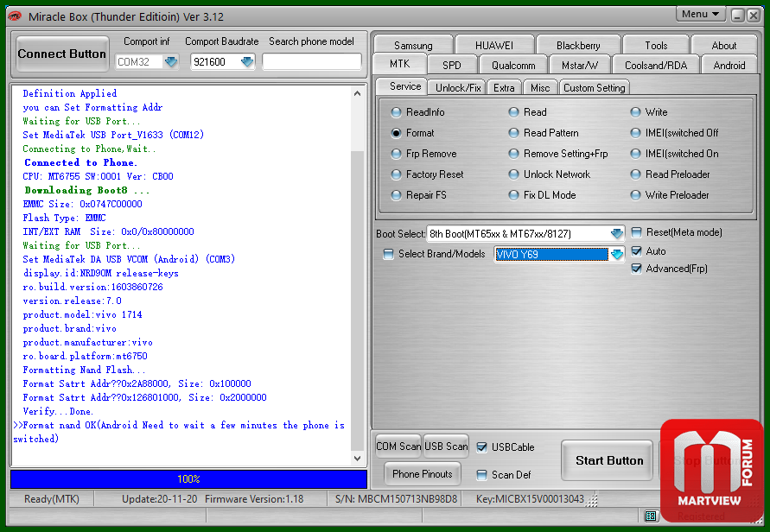The height and width of the screenshot is (532, 770).
Task: Click the Firmware Version:1.18 status text
Action: coord(254,499)
